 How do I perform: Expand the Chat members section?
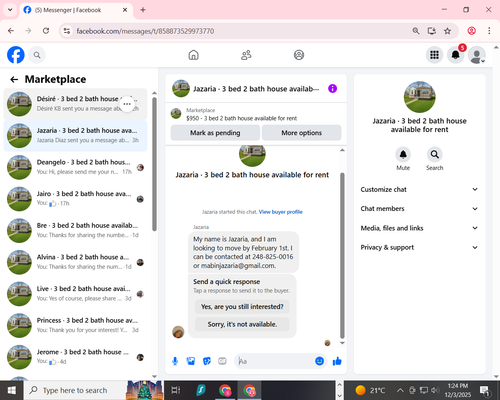tap(419, 209)
